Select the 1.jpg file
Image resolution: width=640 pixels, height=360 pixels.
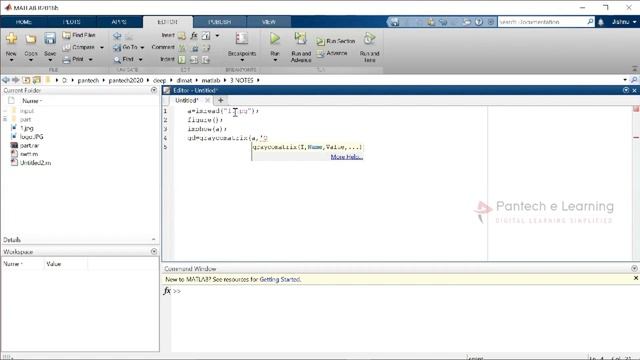27,128
